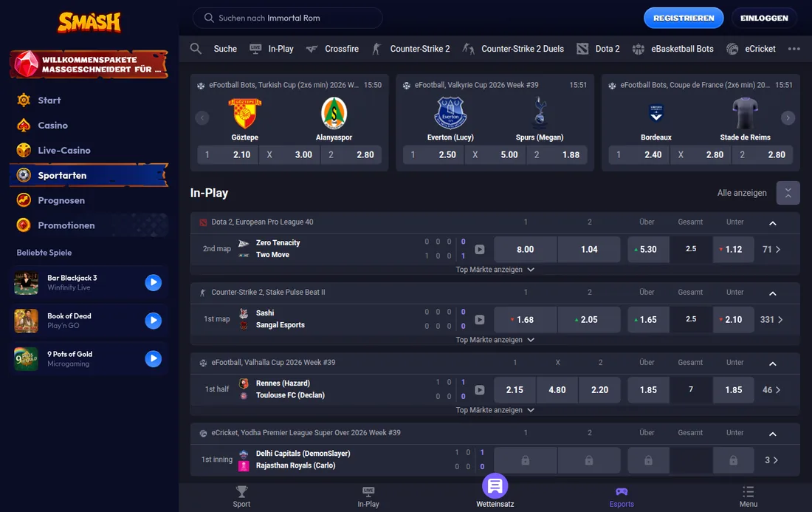Expand Top Märkte for Sashi match
Screen dimensions: 812x512
495,340
